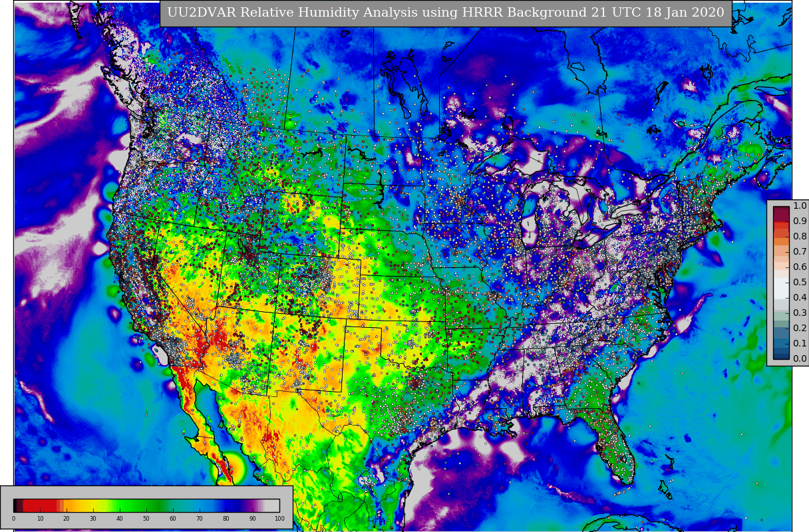809x532 pixels.
Task: Click the '0' tick label on the humidity colorbar
Action: point(13,519)
